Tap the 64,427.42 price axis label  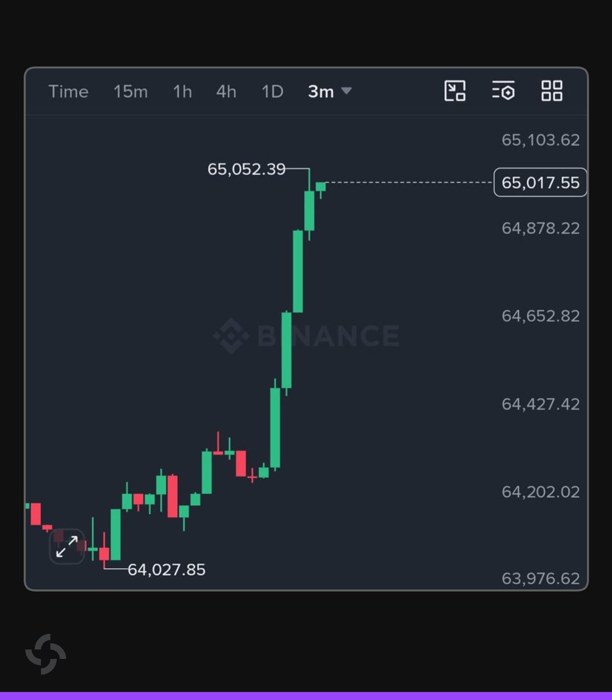pos(541,404)
